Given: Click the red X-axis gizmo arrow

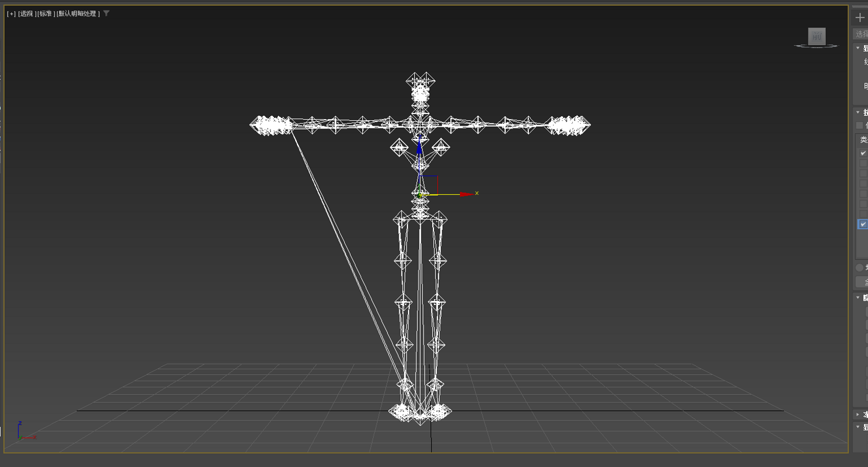Looking at the screenshot, I should 466,194.
